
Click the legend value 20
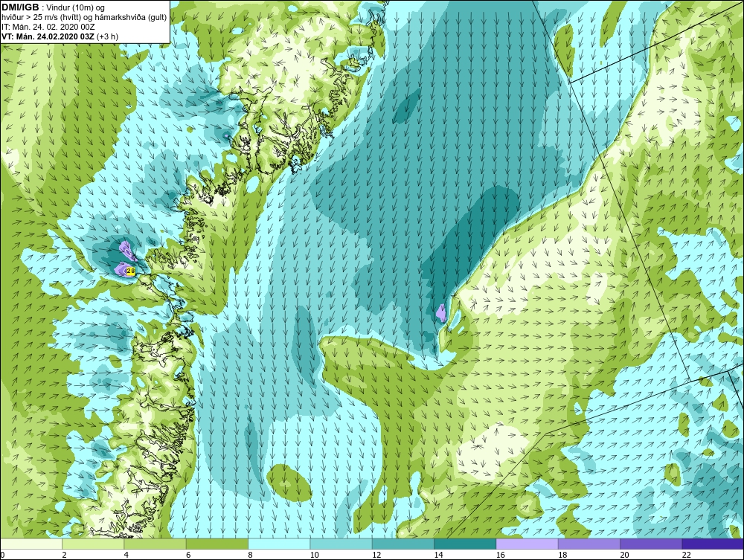(x=624, y=555)
